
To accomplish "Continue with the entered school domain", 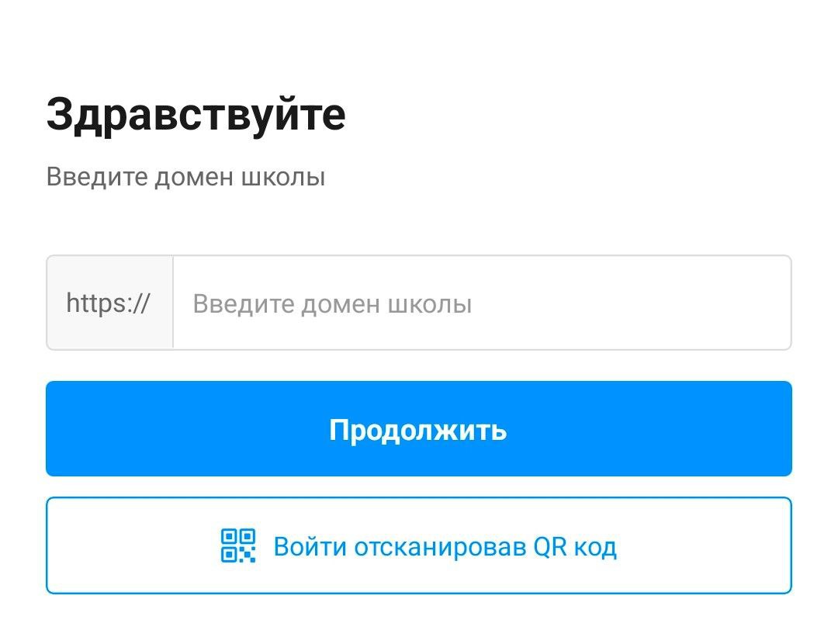I will click(x=419, y=428).
